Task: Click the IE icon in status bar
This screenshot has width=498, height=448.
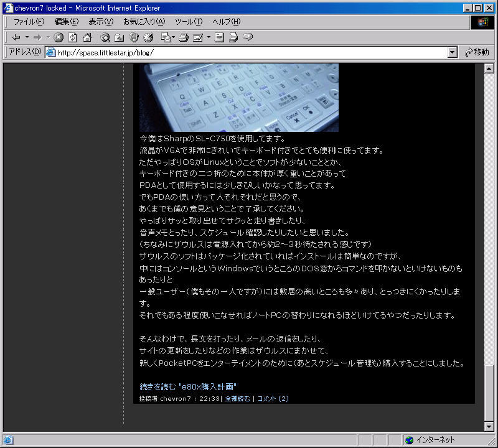Action: coord(8,440)
